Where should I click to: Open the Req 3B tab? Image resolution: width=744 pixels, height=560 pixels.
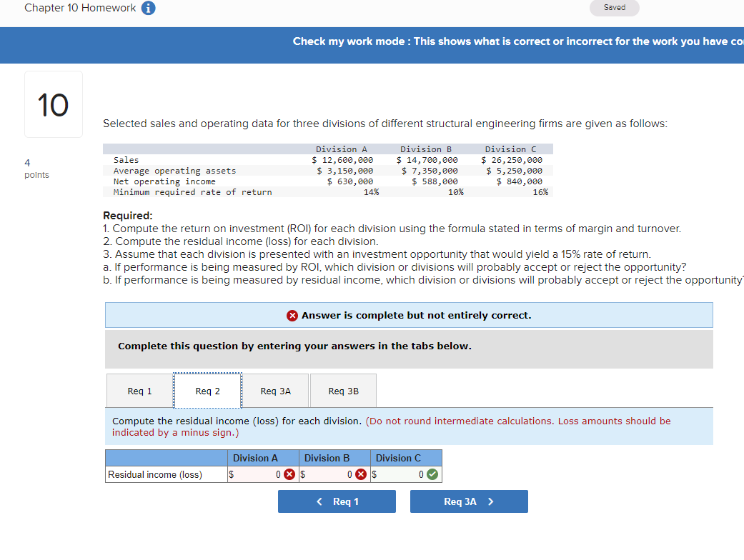[343, 390]
